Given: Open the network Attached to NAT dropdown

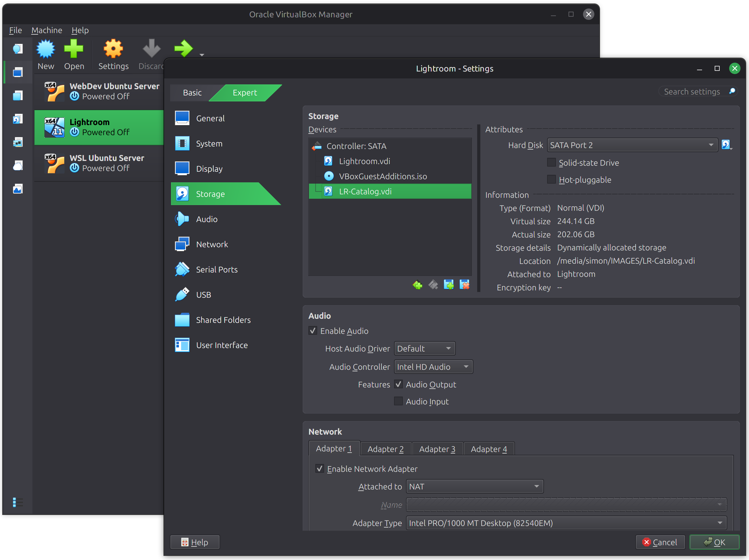Looking at the screenshot, I should coord(475,487).
